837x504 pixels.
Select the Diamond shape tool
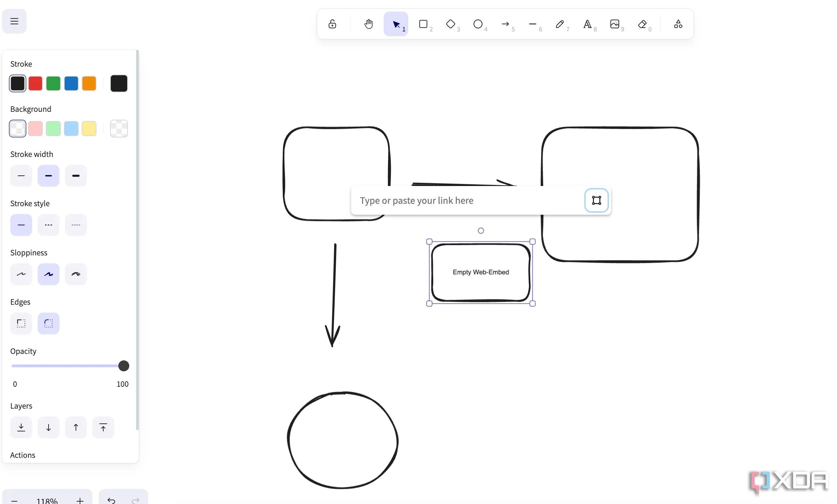pyautogui.click(x=451, y=24)
